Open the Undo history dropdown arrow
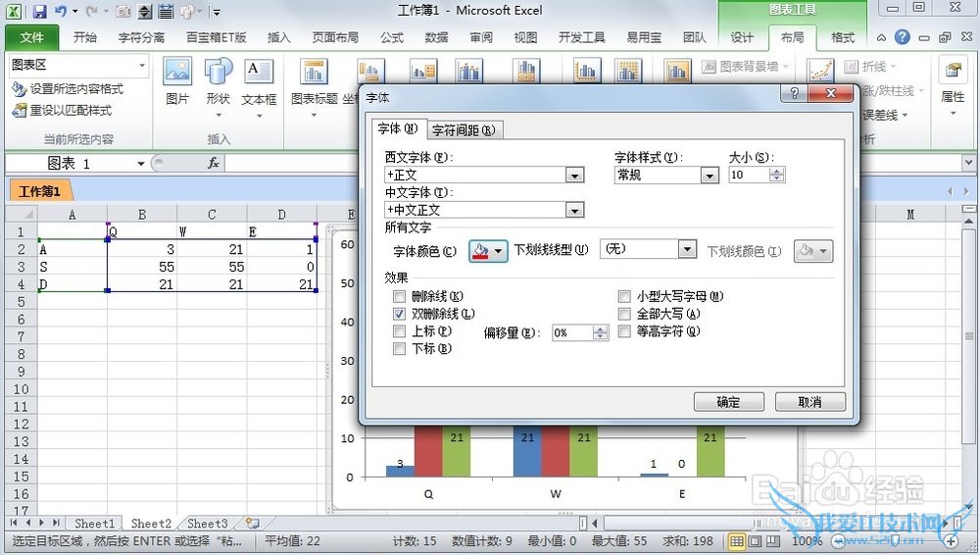980x555 pixels. pyautogui.click(x=75, y=11)
